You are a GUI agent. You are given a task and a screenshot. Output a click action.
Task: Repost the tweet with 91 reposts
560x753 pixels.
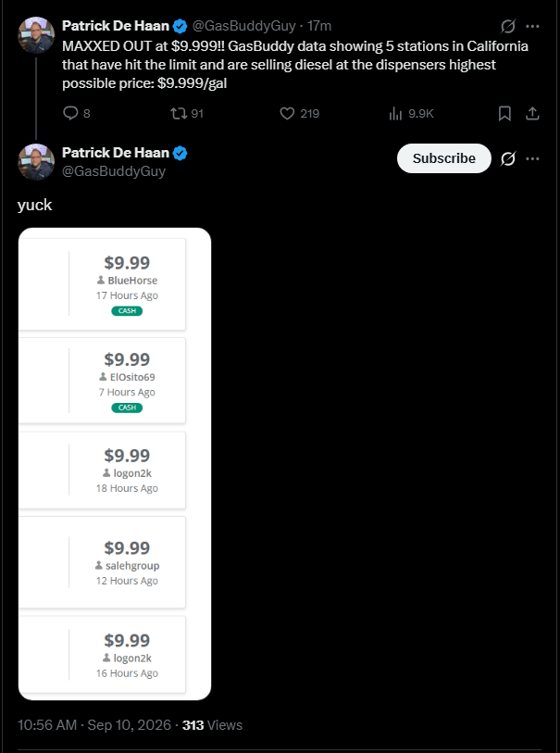187,113
